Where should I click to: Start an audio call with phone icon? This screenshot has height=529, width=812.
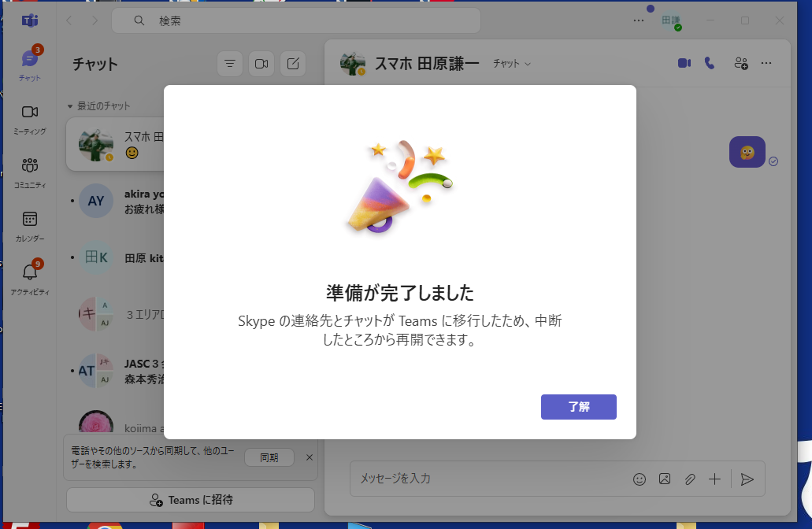[710, 63]
